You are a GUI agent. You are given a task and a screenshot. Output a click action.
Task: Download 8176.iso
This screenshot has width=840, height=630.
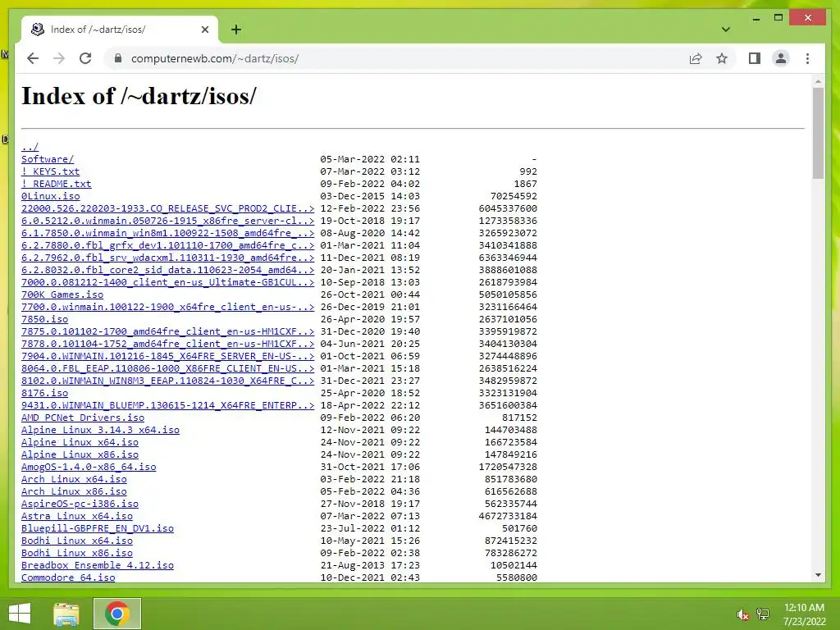coord(44,393)
